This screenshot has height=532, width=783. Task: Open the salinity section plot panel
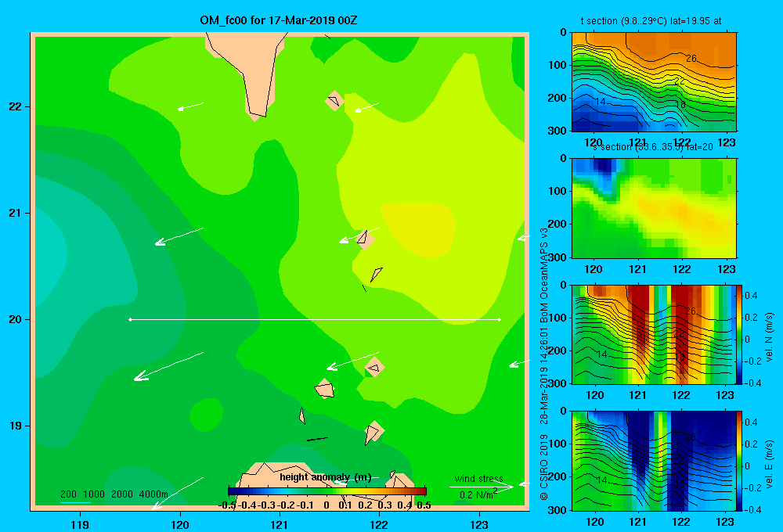[654, 208]
